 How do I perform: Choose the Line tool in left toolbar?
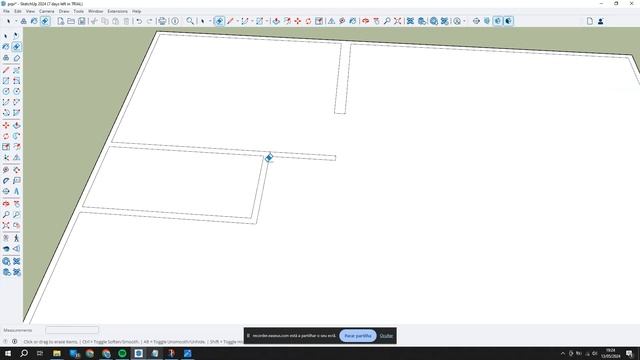[x=6, y=70]
